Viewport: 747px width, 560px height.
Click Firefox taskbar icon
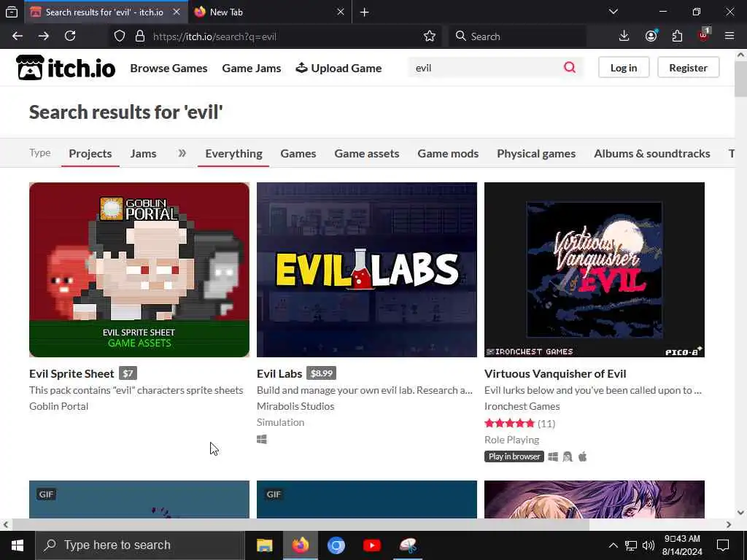point(300,545)
